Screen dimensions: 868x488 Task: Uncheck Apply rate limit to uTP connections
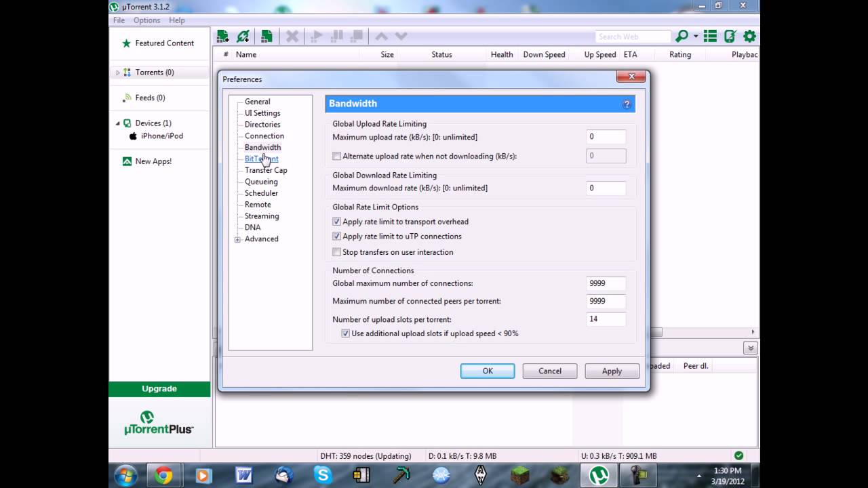[x=337, y=237]
